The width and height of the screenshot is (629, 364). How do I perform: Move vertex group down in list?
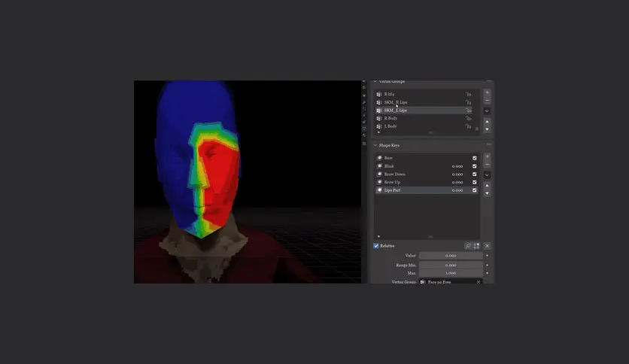[x=487, y=129]
